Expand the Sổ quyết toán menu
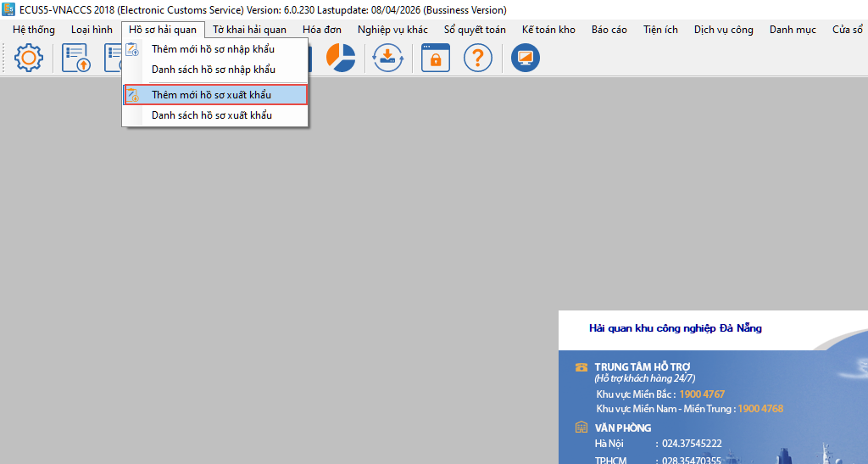The height and width of the screenshot is (464, 868). tap(475, 30)
